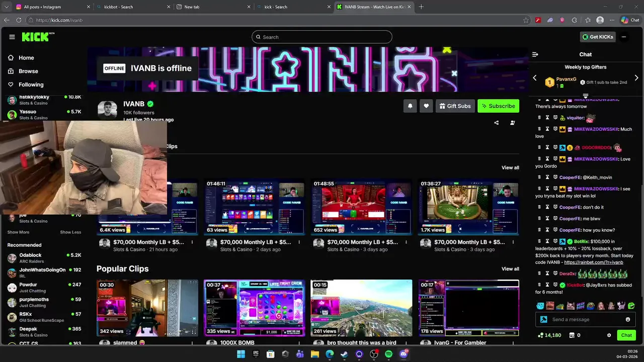Collapse followed channels with Show Less
Viewport: 644px width, 362px height.
70,232
